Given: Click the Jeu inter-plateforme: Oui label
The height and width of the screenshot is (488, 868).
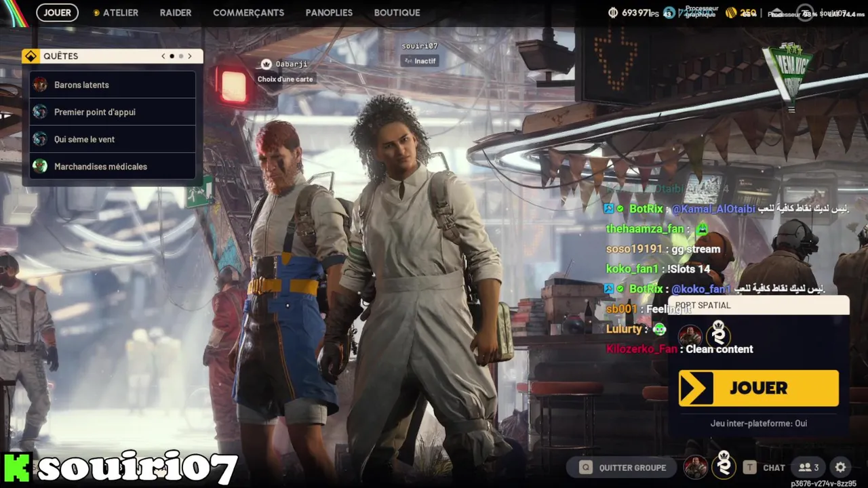Looking at the screenshot, I should [x=759, y=424].
